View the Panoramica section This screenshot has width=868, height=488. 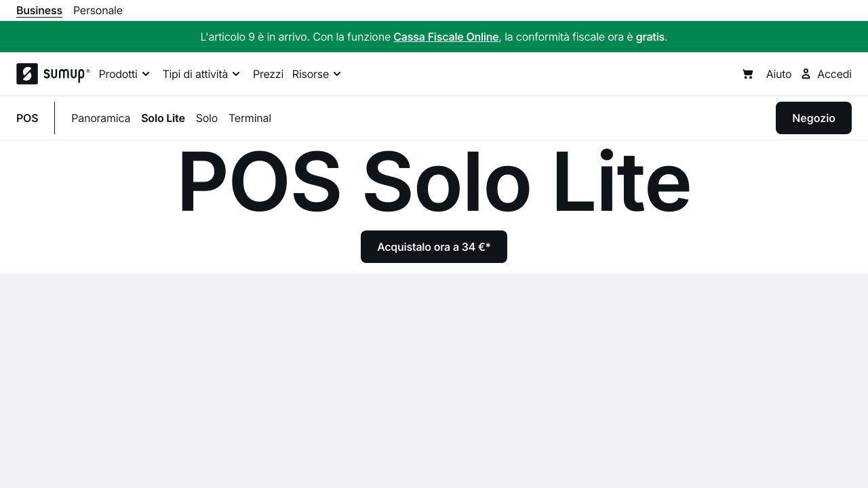(x=100, y=118)
